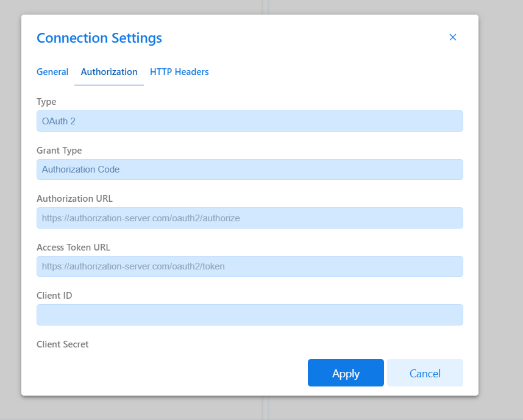Select the Authorization tab

coord(109,71)
